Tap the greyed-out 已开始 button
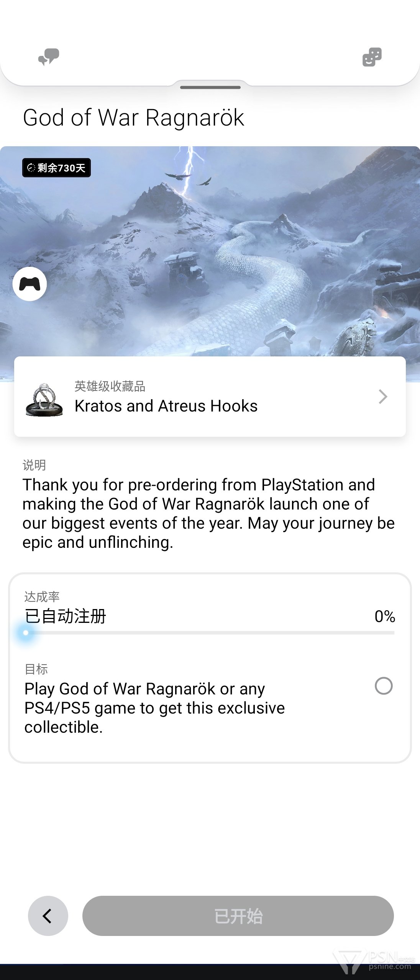This screenshot has width=420, height=980. tap(238, 916)
